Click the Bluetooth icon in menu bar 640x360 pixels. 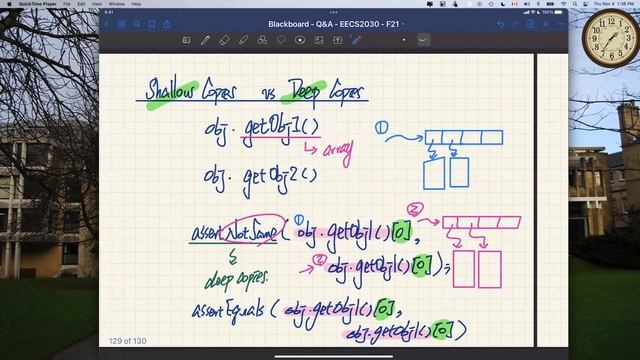click(538, 4)
